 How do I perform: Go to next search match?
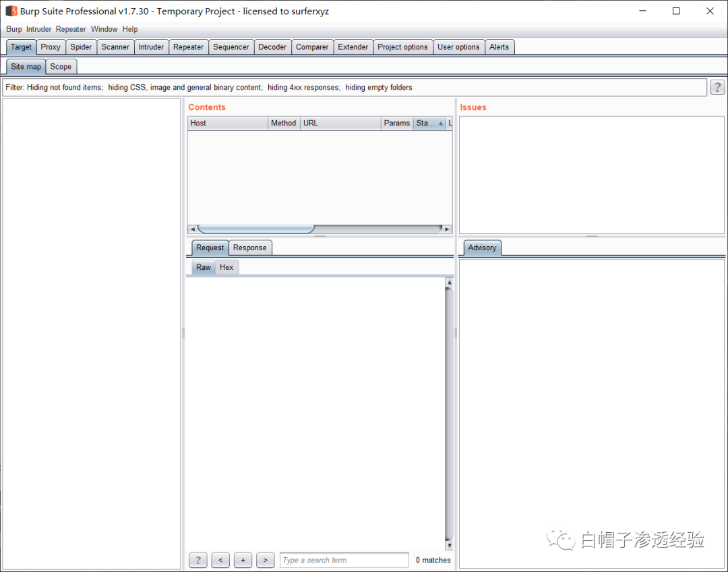[x=265, y=560]
